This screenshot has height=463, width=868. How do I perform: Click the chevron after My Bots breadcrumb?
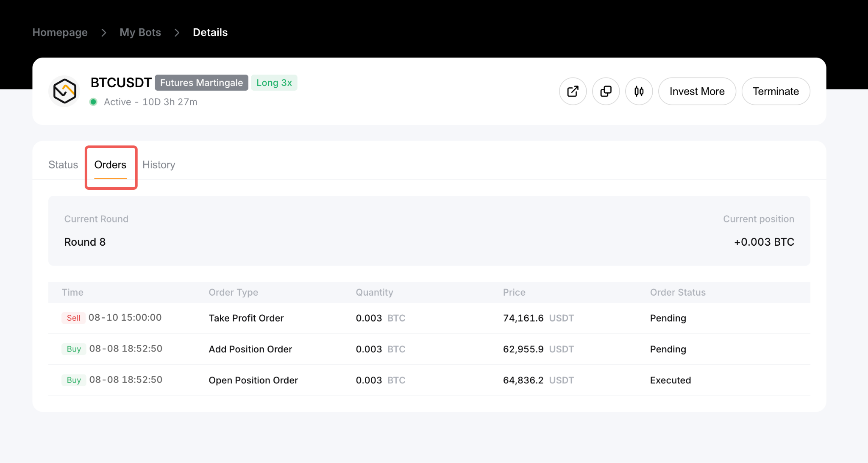pyautogui.click(x=177, y=33)
